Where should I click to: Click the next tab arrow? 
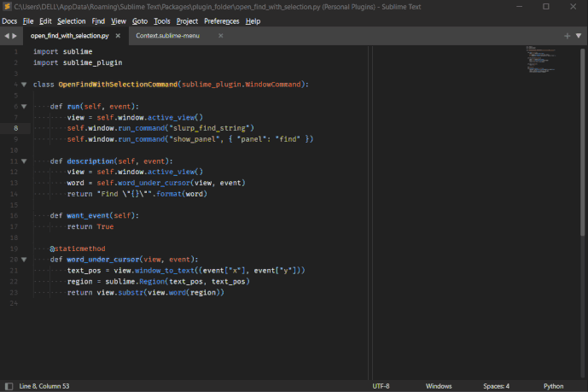(x=15, y=36)
